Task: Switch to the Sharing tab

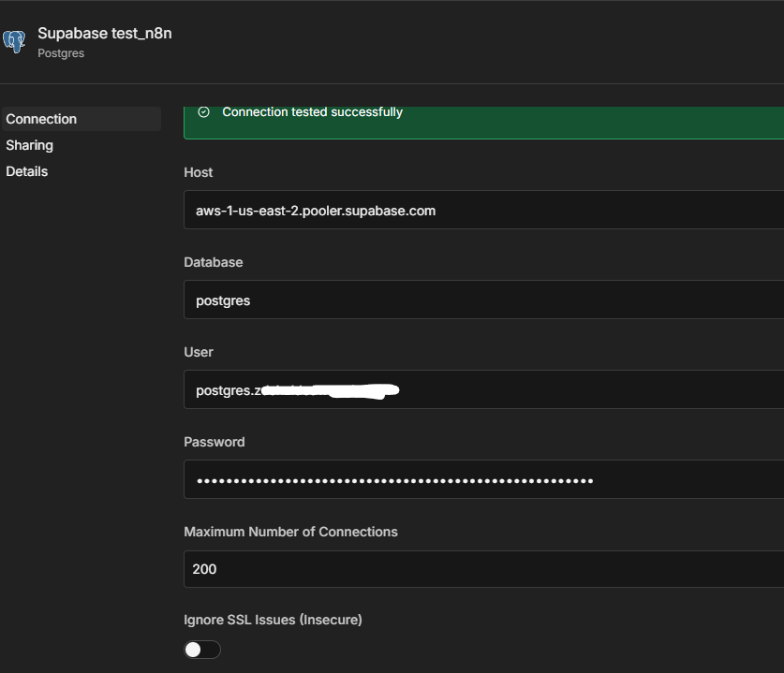Action: (x=29, y=145)
